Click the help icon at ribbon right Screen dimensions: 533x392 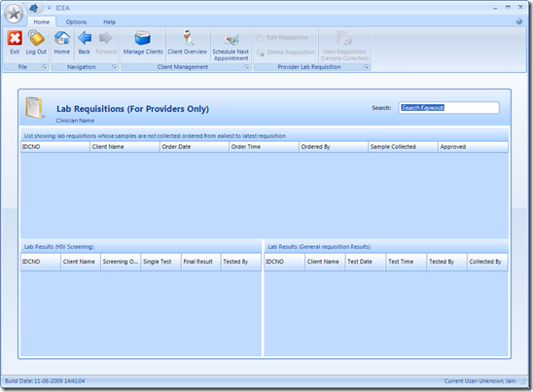(519, 21)
